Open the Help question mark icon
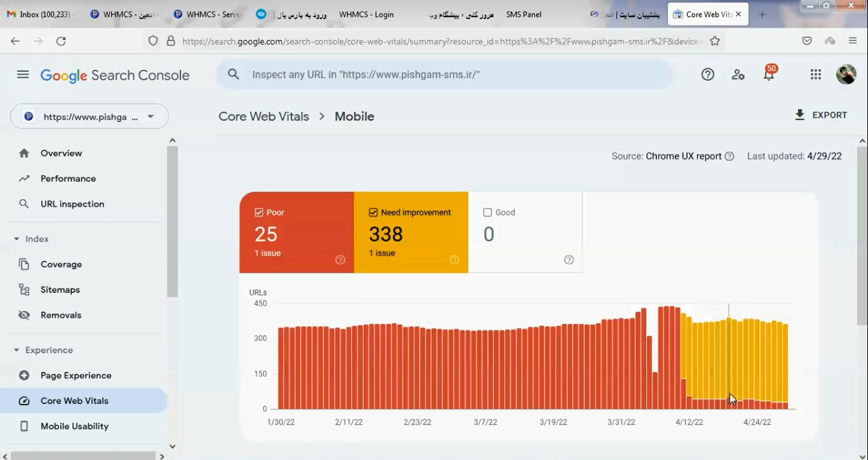The image size is (868, 460). (708, 74)
